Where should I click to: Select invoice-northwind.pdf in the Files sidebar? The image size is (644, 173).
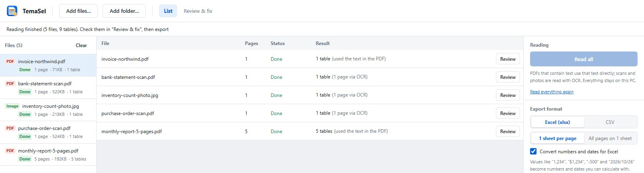point(48,65)
